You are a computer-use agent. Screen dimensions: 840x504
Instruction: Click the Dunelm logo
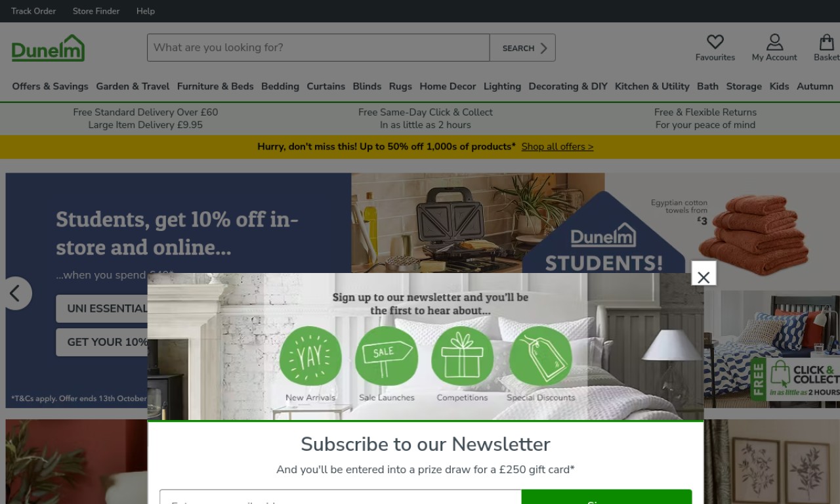pyautogui.click(x=48, y=48)
